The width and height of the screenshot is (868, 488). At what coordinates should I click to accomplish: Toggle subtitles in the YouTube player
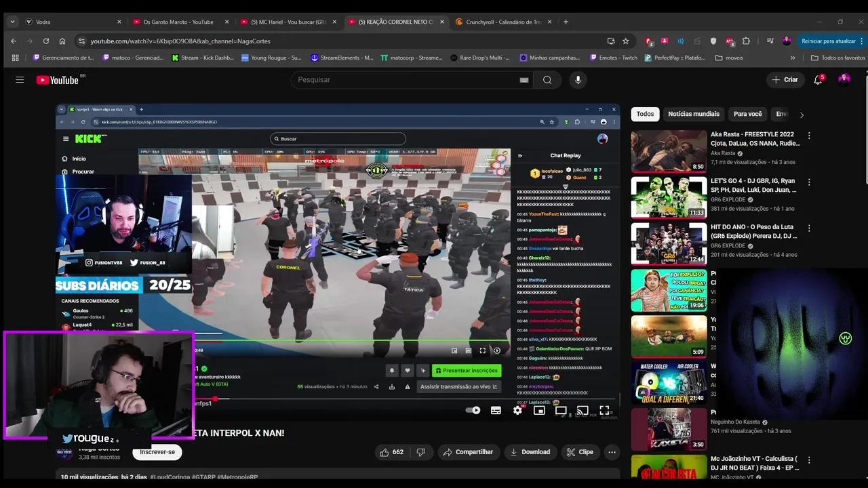pos(496,410)
